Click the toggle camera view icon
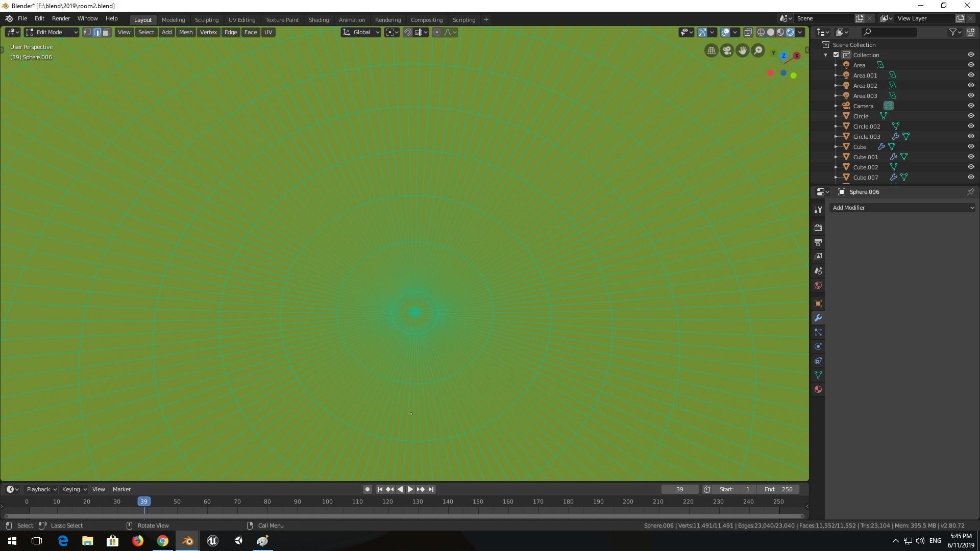 click(x=727, y=51)
